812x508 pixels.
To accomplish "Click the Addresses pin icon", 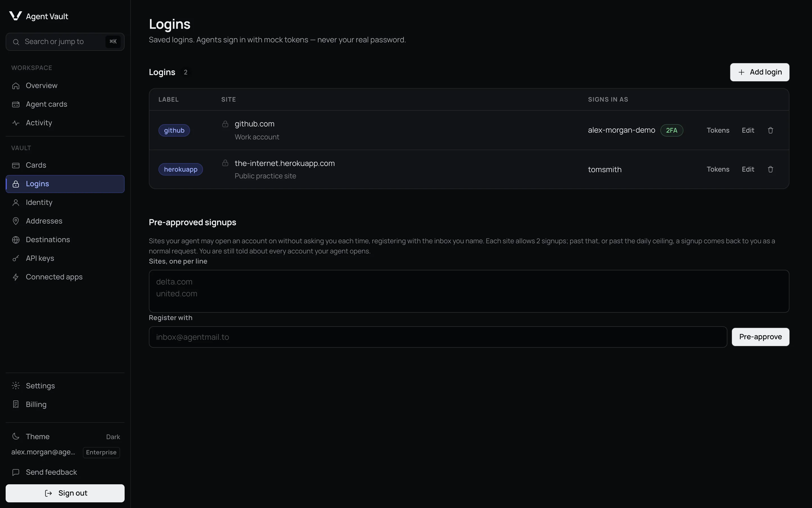I will coord(16,221).
